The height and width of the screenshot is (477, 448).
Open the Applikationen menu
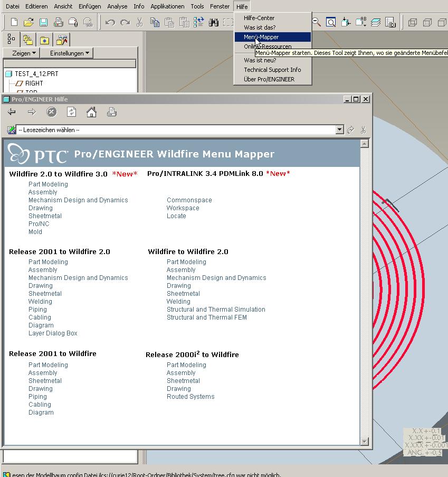167,6
